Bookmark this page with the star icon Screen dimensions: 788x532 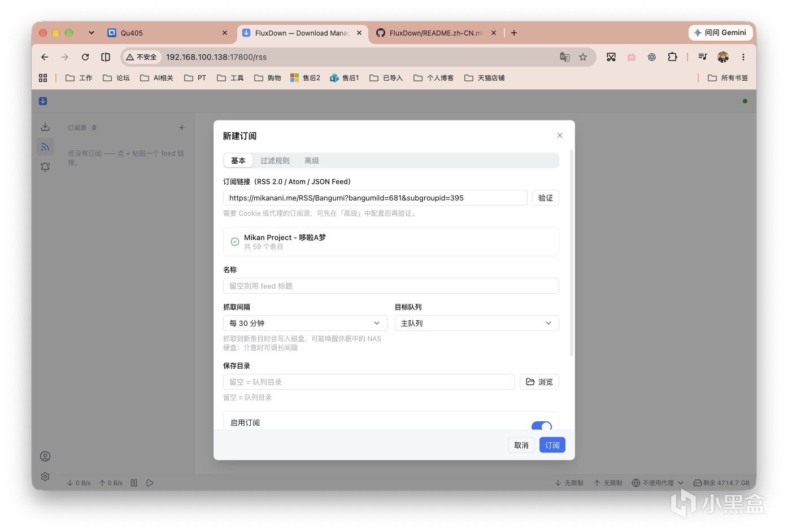(x=583, y=57)
